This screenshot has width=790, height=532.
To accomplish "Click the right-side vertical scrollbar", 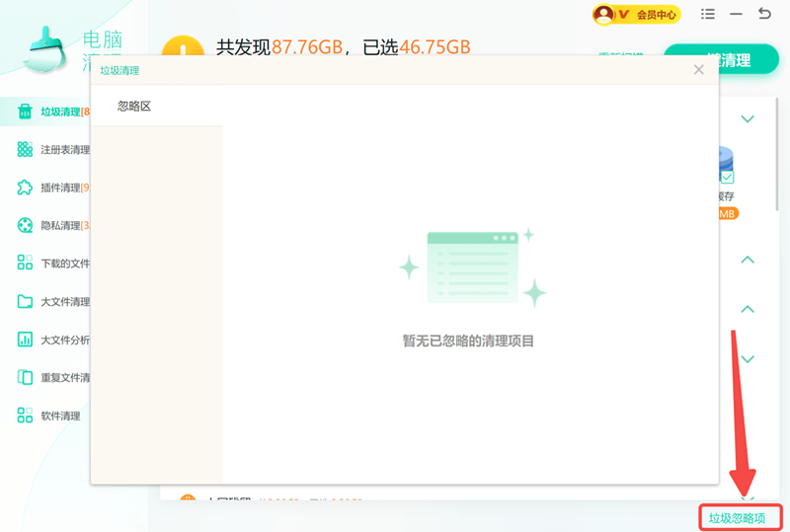I will point(777,154).
